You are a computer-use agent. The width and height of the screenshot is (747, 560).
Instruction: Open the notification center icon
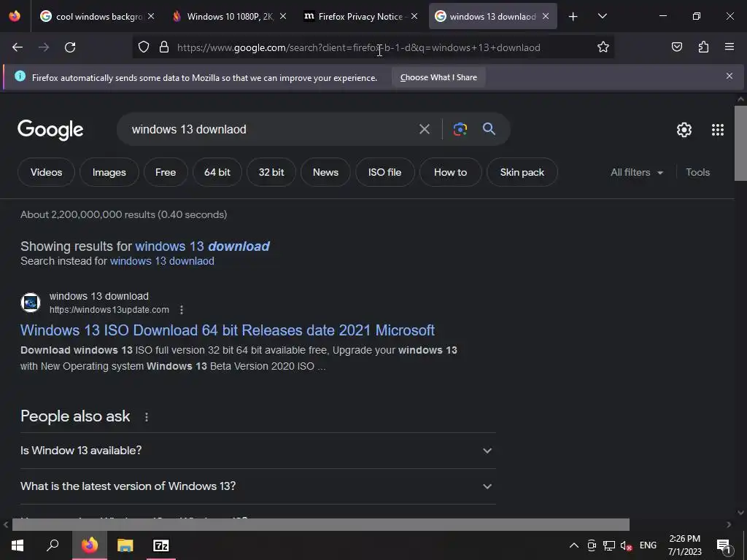(724, 545)
